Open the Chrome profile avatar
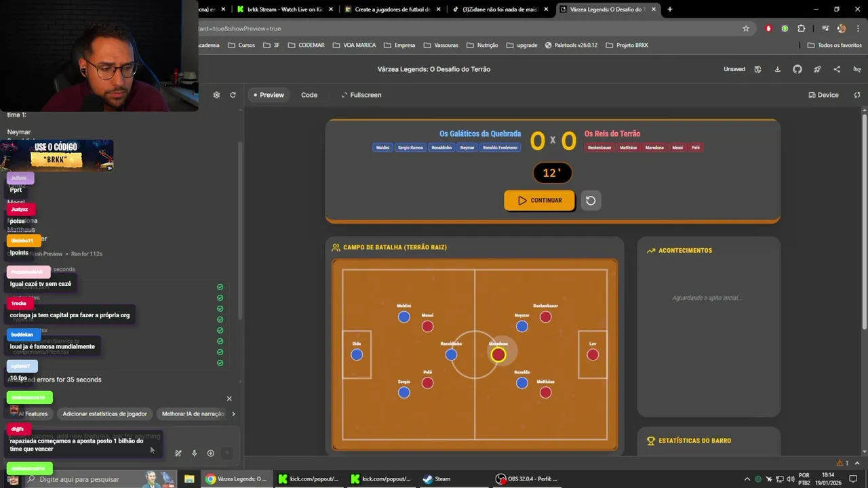This screenshot has height=488, width=868. click(x=842, y=28)
